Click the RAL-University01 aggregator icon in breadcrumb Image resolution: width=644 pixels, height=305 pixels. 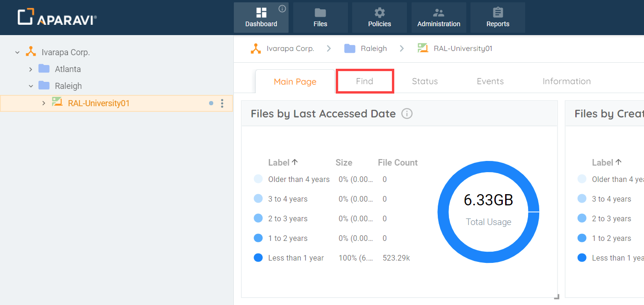422,48
